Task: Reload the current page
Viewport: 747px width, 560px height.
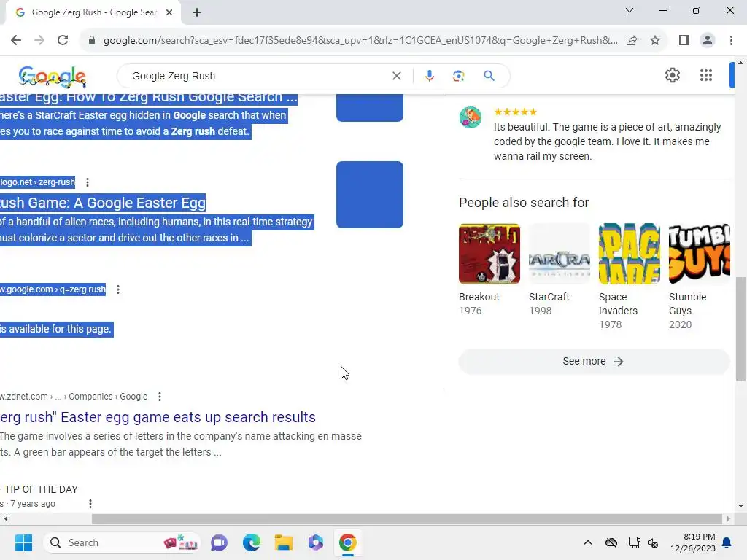Action: pos(63,41)
